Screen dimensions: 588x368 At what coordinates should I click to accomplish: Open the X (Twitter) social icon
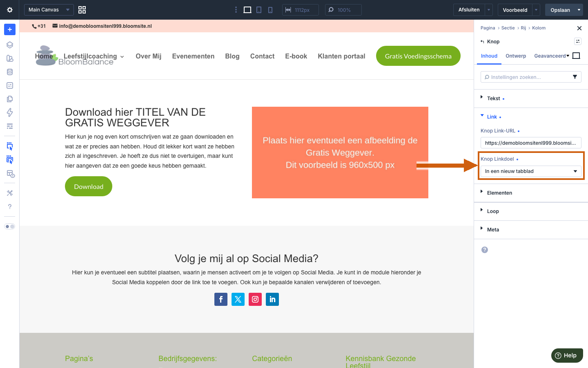(238, 299)
